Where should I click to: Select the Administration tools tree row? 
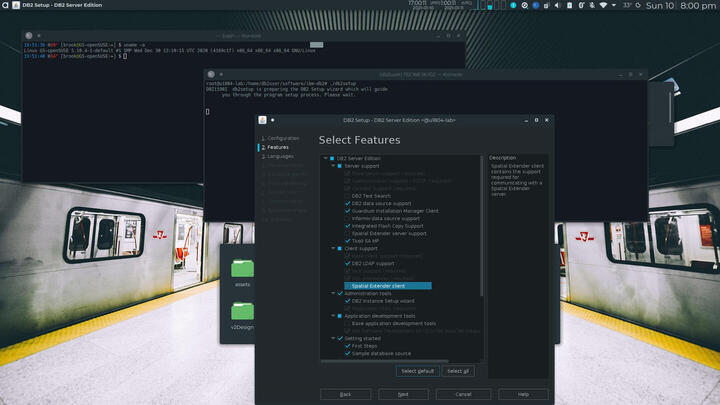pos(368,293)
